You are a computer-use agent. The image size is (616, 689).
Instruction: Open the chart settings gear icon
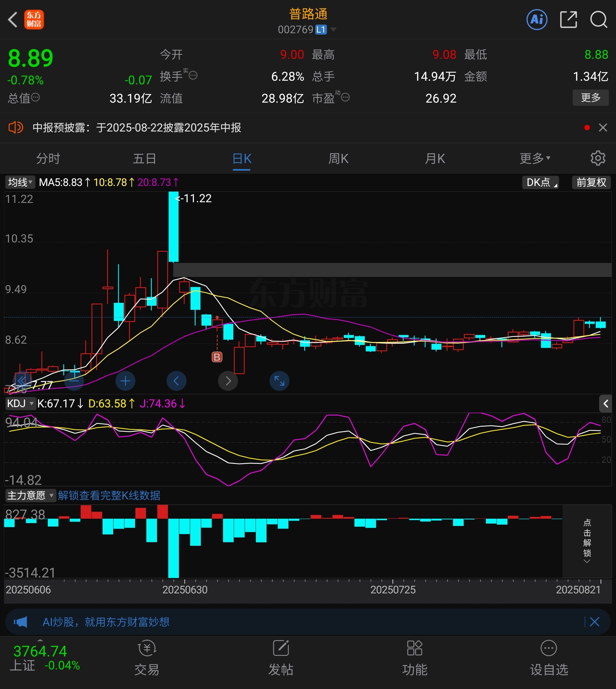598,158
